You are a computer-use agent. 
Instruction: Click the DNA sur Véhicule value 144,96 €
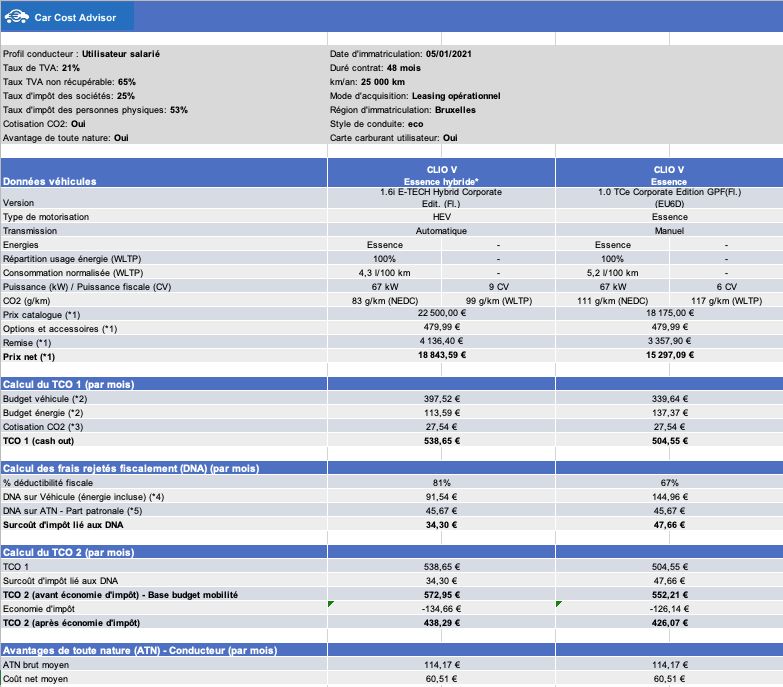click(x=670, y=497)
